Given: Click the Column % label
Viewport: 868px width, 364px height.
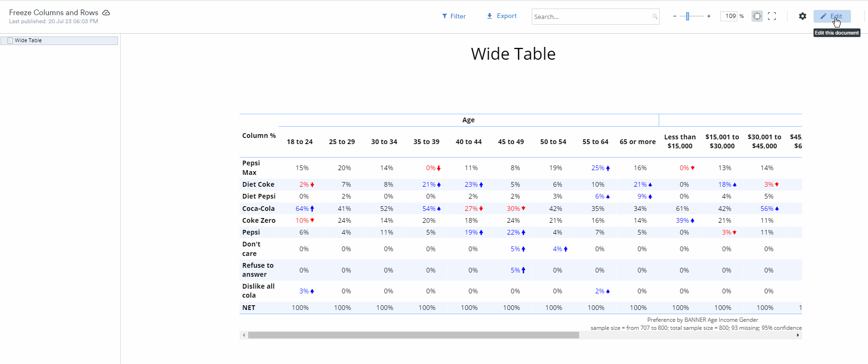Looking at the screenshot, I should coord(259,136).
